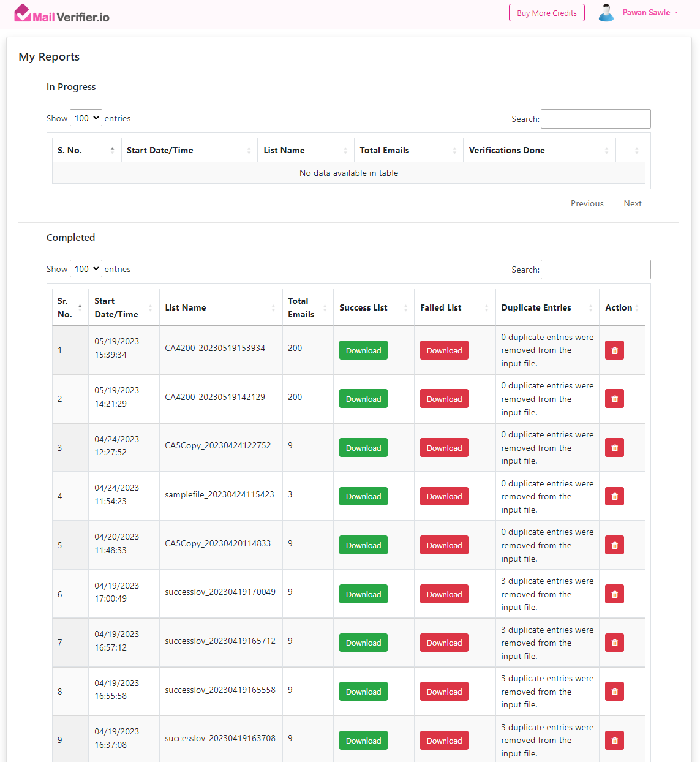Download success list for samplefile_20230424115423
Image resolution: width=700 pixels, height=762 pixels.
[363, 496]
